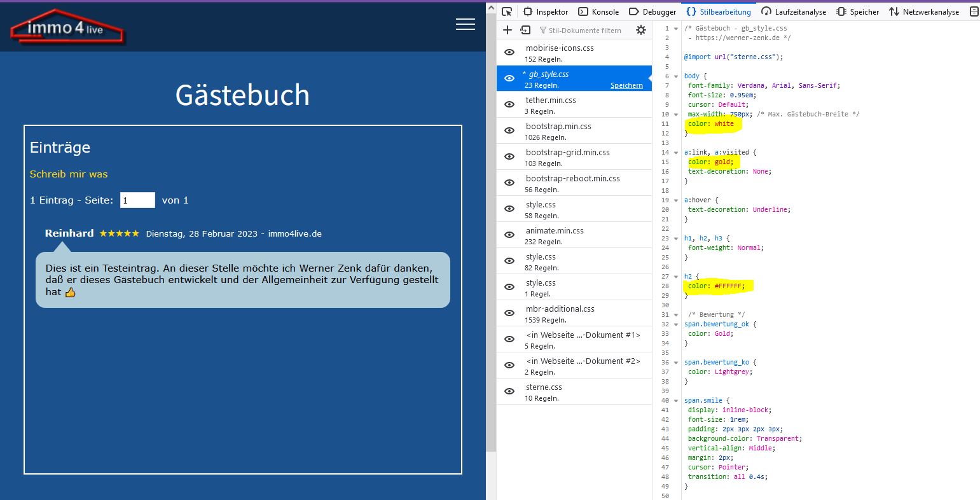Viewport: 980px width, 500px height.
Task: Collapse the h2 rule at line 27
Action: [676, 277]
